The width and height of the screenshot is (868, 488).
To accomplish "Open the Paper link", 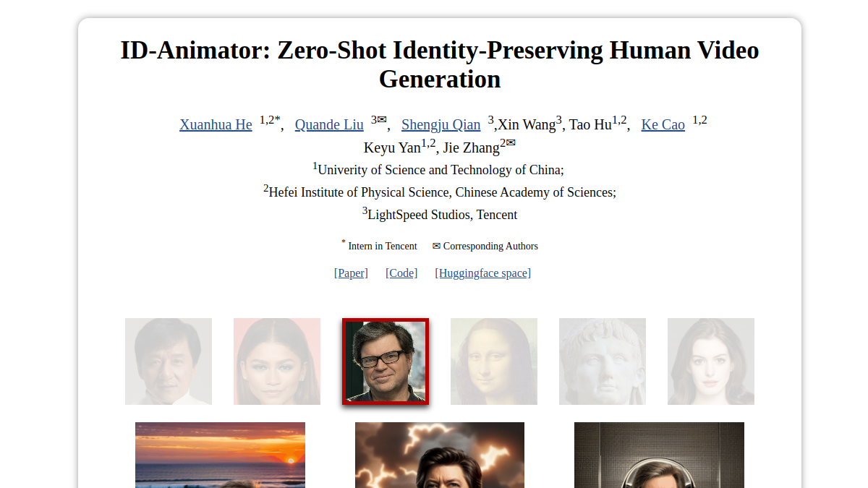I will [x=351, y=273].
